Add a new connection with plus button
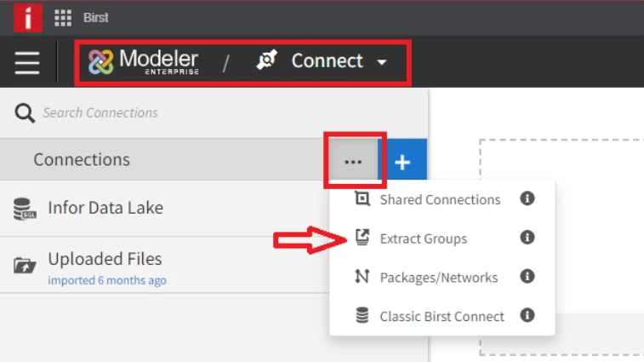This screenshot has height=362, width=644. coord(402,162)
